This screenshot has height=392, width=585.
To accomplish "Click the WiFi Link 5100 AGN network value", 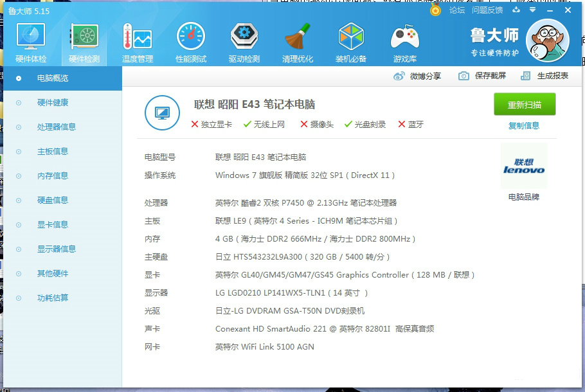I will click(x=264, y=347).
